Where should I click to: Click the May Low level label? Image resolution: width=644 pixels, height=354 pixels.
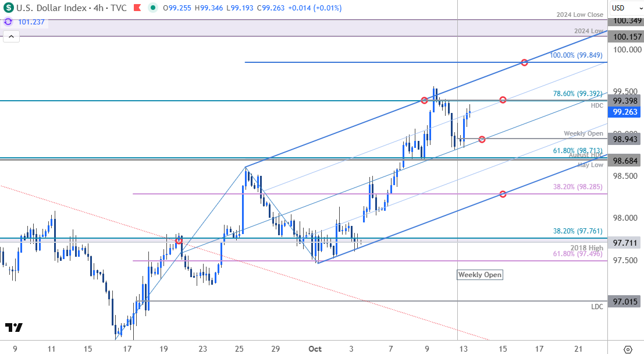590,165
